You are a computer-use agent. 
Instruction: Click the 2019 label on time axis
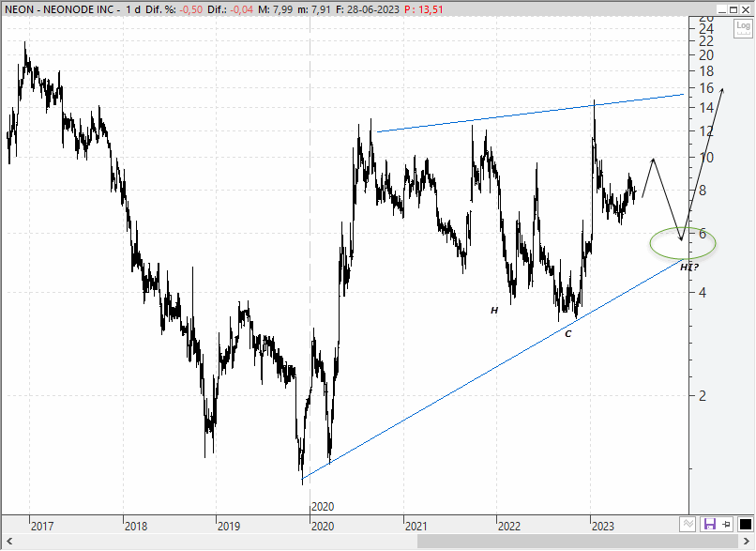229,526
